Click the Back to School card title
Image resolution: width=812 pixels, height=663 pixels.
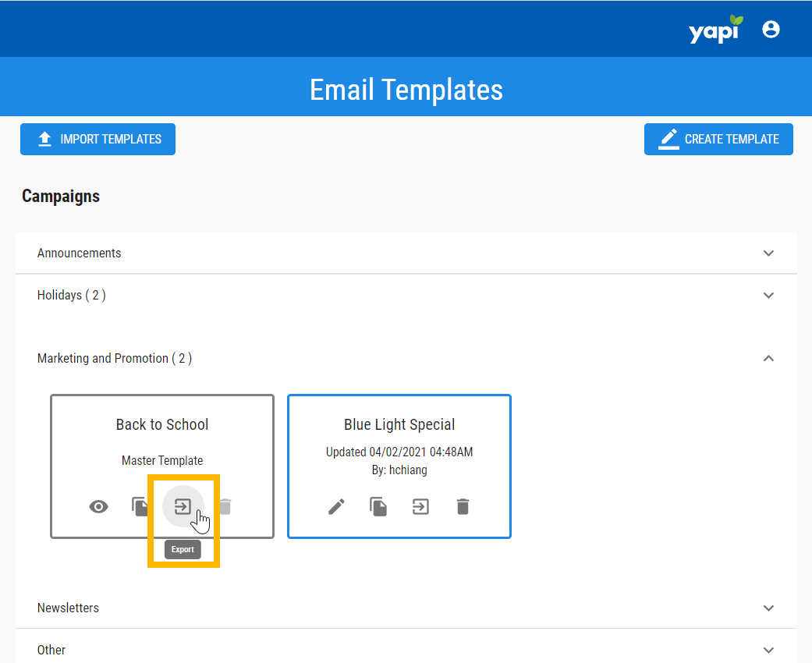162,425
